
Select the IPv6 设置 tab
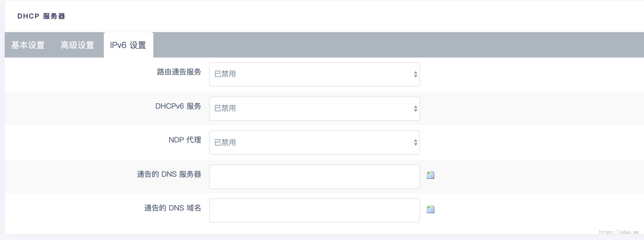click(x=128, y=45)
